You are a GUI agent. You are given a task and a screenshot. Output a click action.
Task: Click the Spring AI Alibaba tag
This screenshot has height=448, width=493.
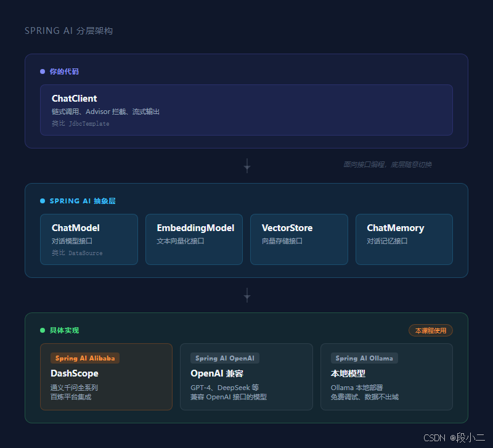(x=85, y=358)
